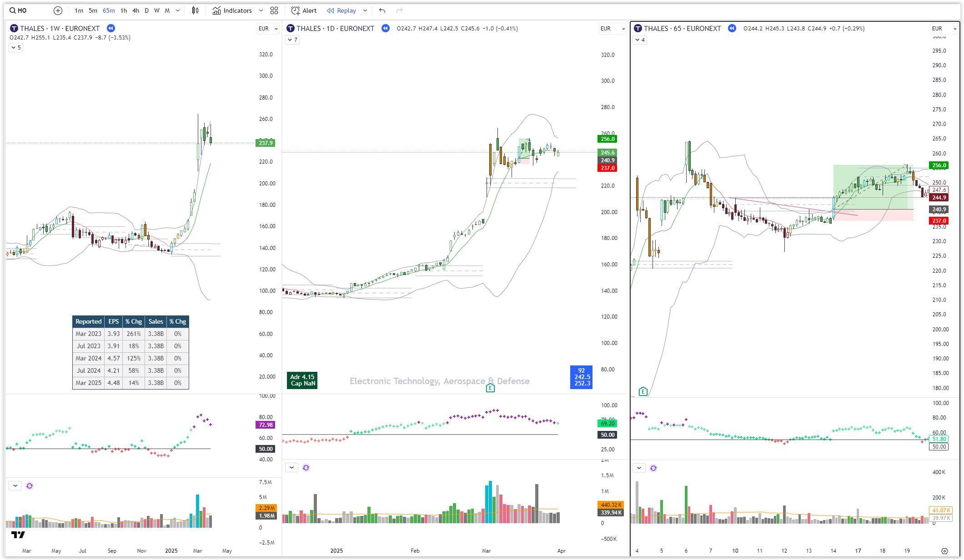This screenshot has width=964, height=560.
Task: Switch to the 5m timeframe
Action: [x=93, y=10]
